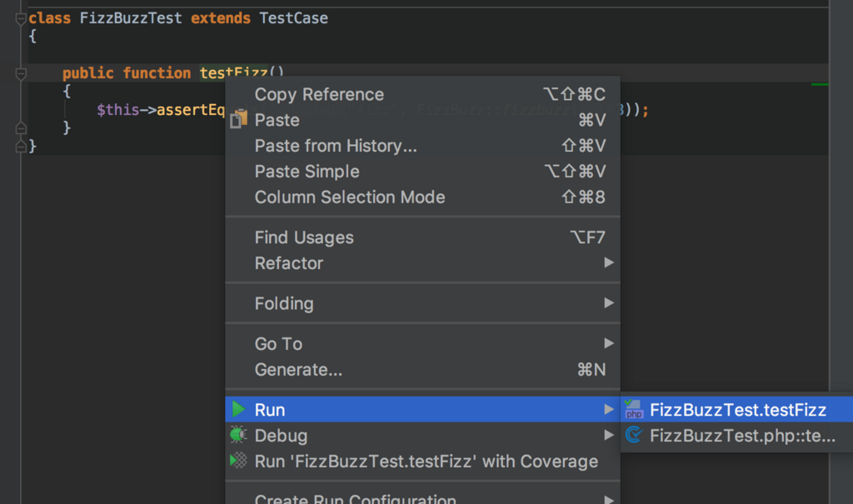Expand the Refactor submenu arrow

609,263
